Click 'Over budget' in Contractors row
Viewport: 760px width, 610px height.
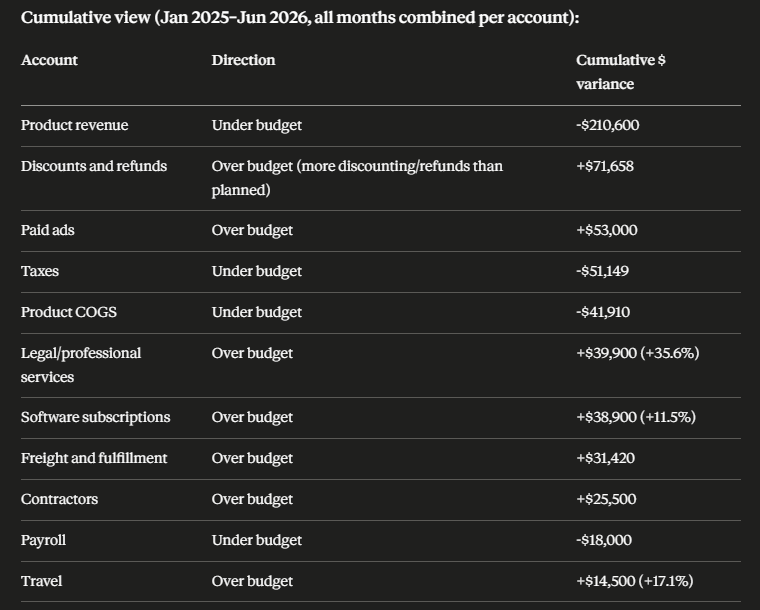tap(252, 500)
